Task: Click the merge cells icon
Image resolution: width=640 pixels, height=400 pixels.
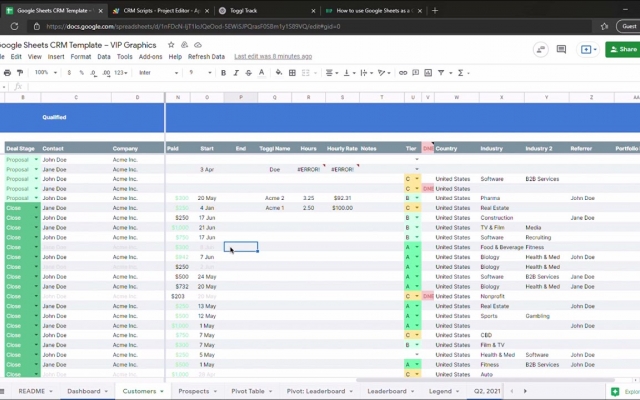Action: (x=305, y=73)
